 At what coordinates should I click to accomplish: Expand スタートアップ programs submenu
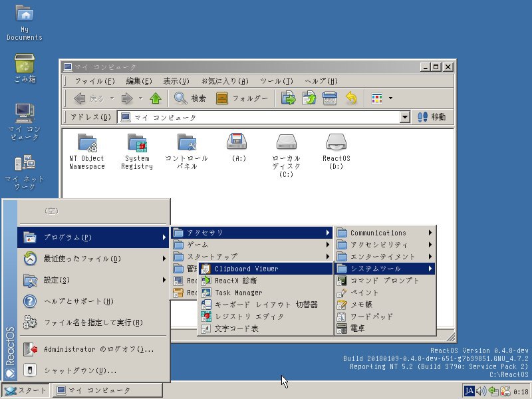click(x=251, y=257)
